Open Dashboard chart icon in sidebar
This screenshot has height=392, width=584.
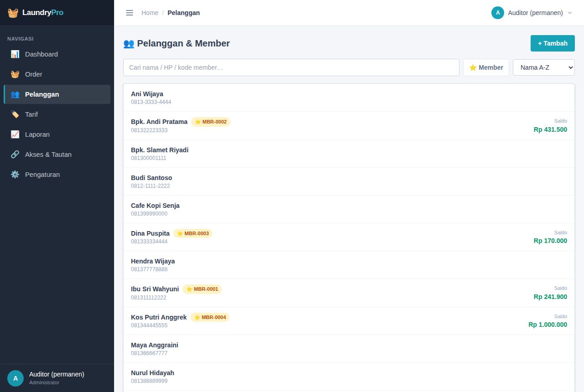click(x=15, y=54)
